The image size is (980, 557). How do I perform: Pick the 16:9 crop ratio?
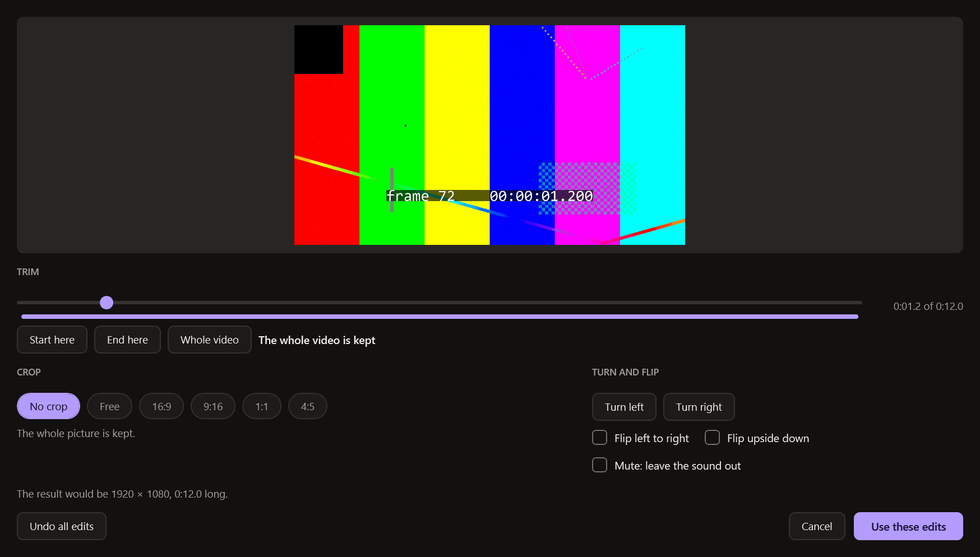click(161, 406)
